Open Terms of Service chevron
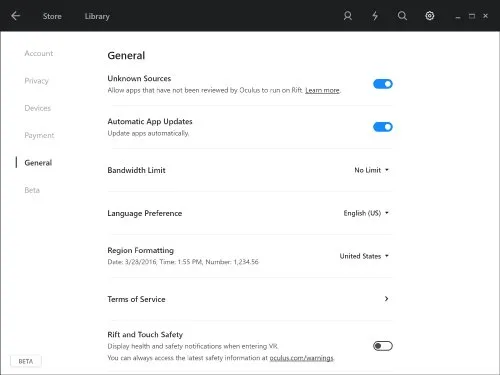Image resolution: width=500 pixels, height=375 pixels. [x=386, y=299]
